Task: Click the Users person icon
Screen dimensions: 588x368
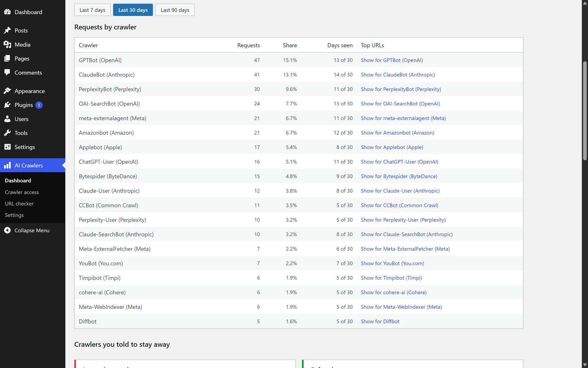Action: tap(7, 119)
